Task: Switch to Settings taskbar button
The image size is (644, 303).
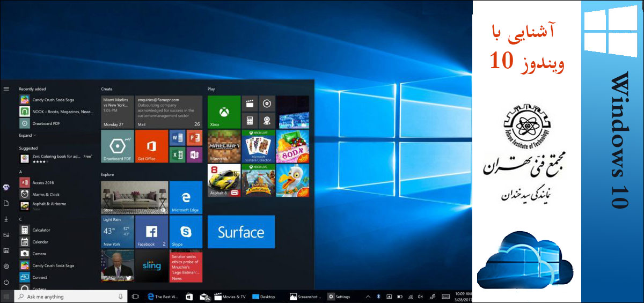Action: coord(340,297)
